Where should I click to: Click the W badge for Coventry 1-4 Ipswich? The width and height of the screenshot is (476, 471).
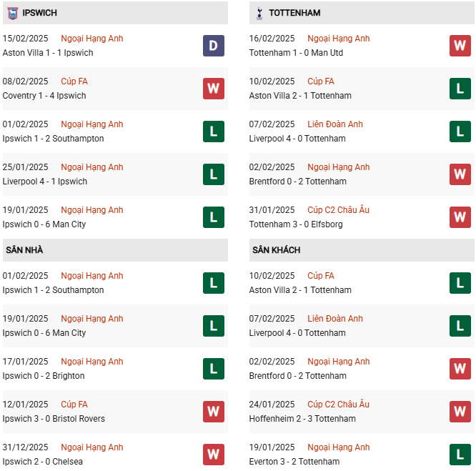tap(213, 89)
